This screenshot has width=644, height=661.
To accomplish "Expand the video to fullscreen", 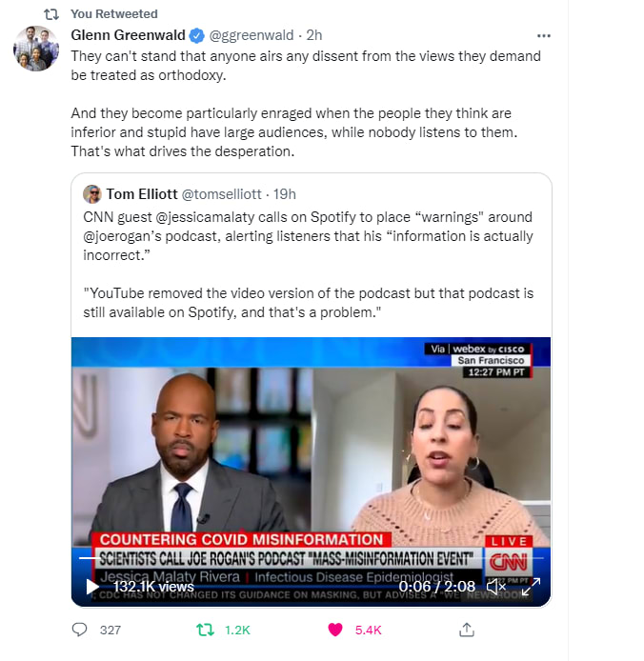I will coord(531,587).
